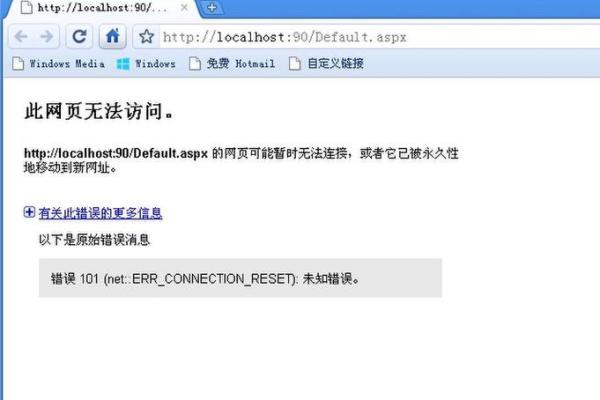Go to the home page via house icon
600x400 pixels.
(112, 36)
